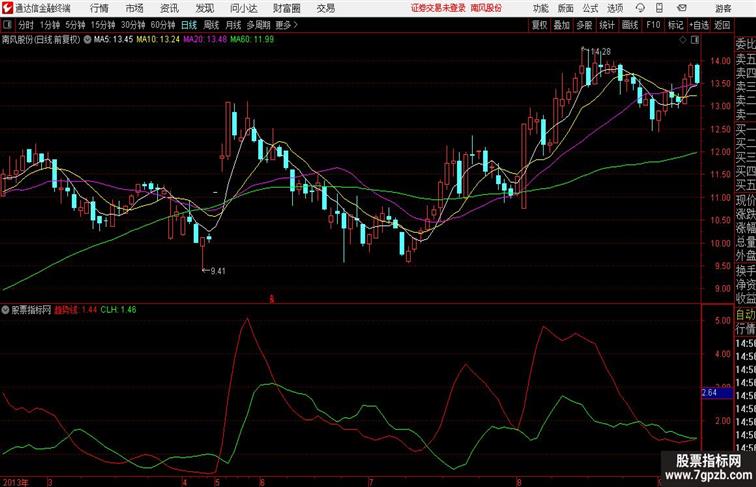Toggle the right info panel icon
756x487 pixels.
[695, 40]
